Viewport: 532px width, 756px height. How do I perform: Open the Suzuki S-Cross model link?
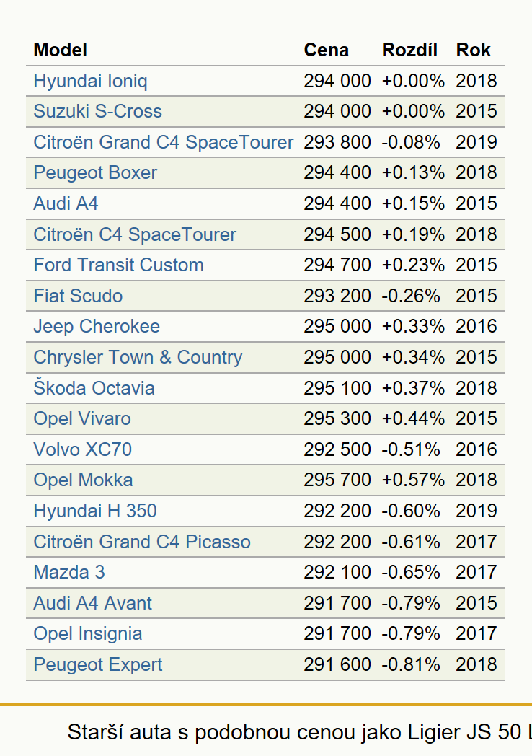(97, 111)
